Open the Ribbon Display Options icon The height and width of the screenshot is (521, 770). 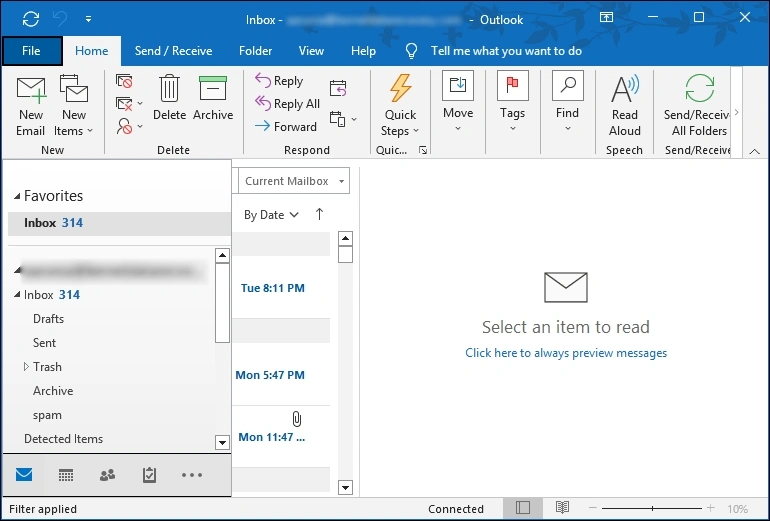(x=606, y=17)
